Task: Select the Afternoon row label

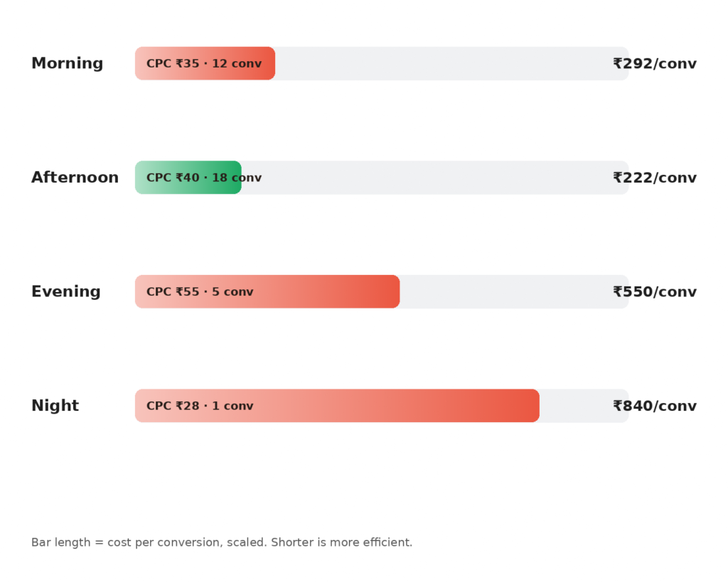Action: [75, 177]
